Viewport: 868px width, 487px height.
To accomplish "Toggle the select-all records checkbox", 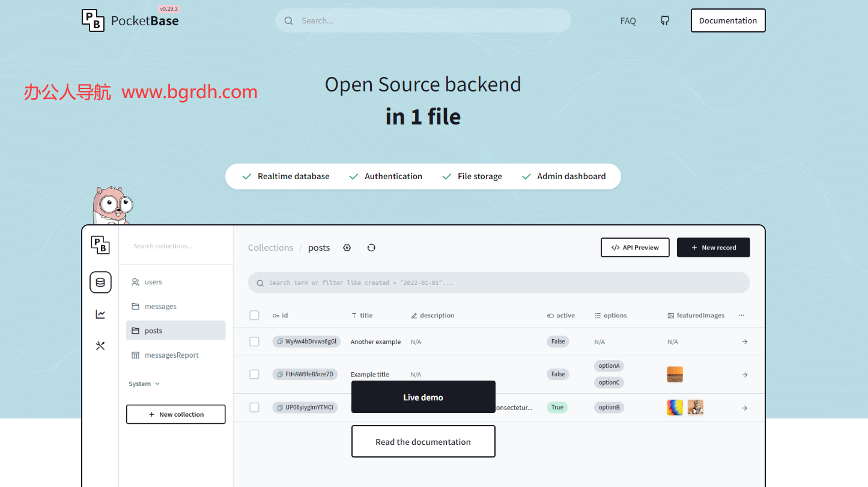I will [254, 316].
